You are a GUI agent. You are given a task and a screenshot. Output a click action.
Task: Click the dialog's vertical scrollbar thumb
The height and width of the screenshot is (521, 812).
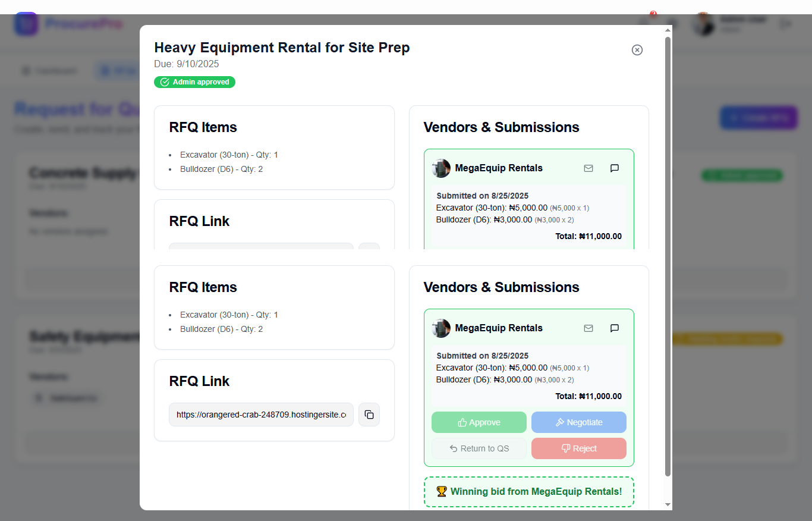coord(668,256)
